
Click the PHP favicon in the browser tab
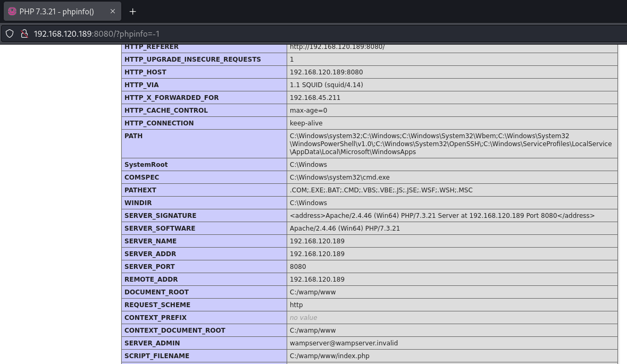point(12,11)
